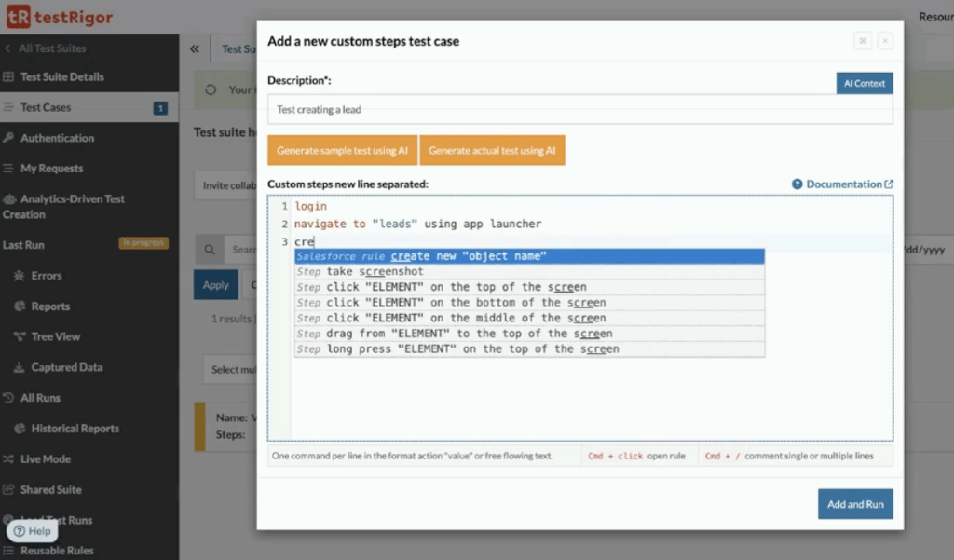Viewport: 954px width, 560px height.
Task: Expand the dialog to full size
Action: [x=863, y=41]
